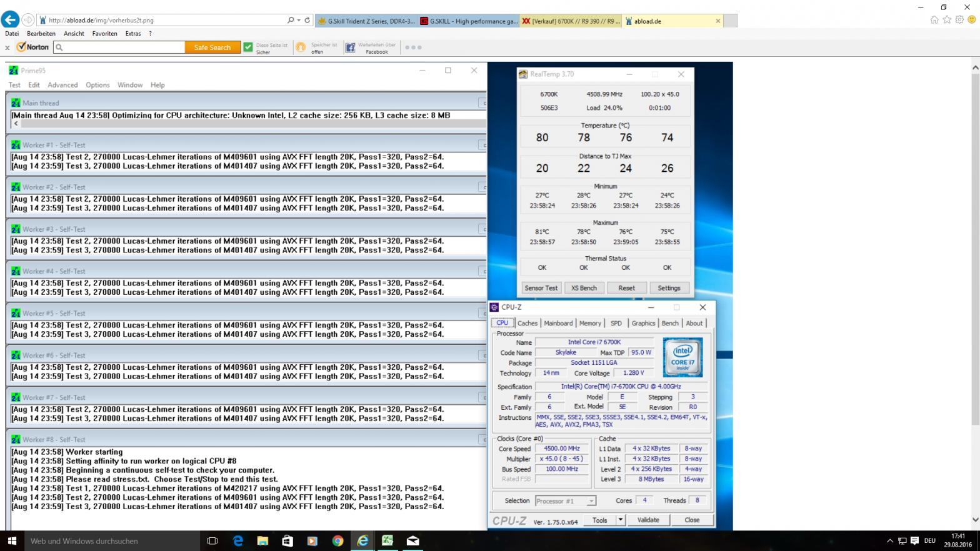The width and height of the screenshot is (980, 551).
Task: Open the Windows Start menu
Action: 12,541
